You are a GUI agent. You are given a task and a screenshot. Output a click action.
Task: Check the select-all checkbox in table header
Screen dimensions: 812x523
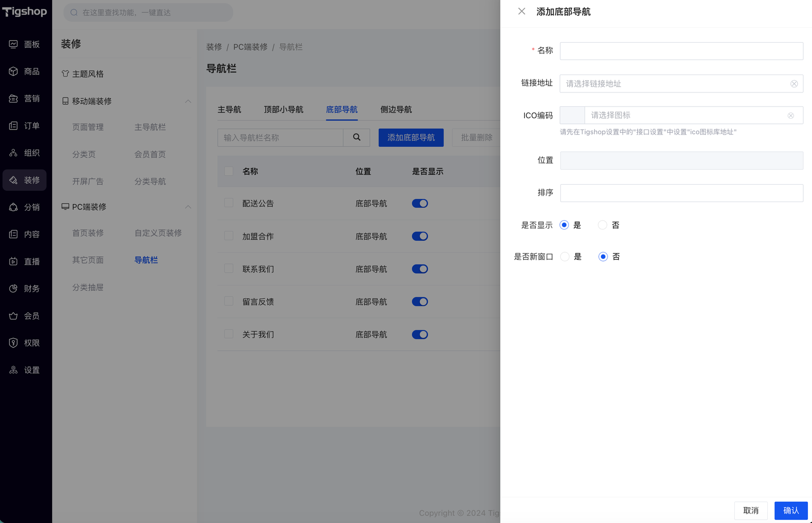click(x=229, y=171)
